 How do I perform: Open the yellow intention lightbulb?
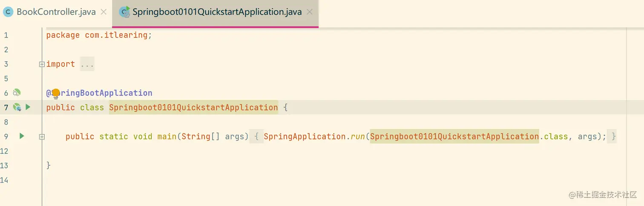tap(56, 93)
